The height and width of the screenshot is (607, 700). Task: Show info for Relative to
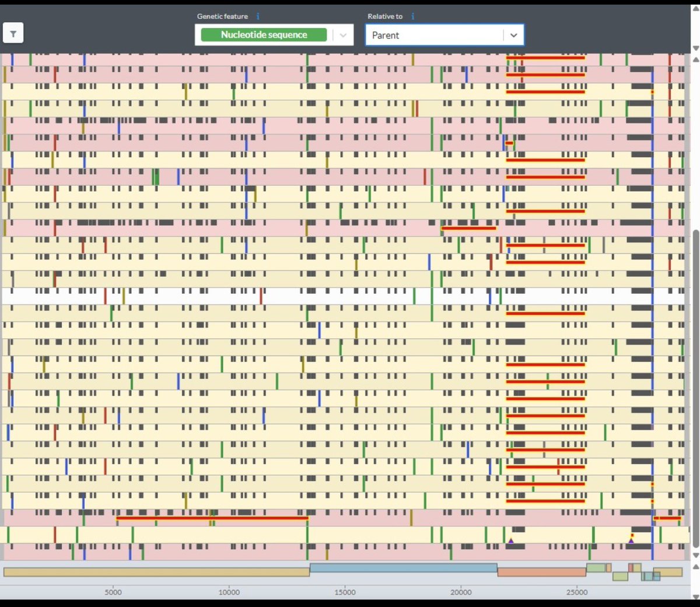412,16
